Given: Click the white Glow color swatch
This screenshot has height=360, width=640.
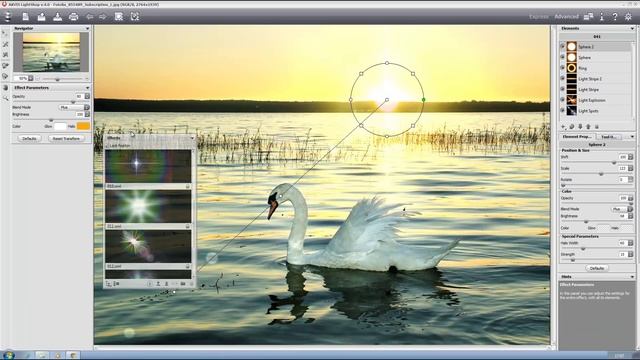Looking at the screenshot, I should pos(60,126).
